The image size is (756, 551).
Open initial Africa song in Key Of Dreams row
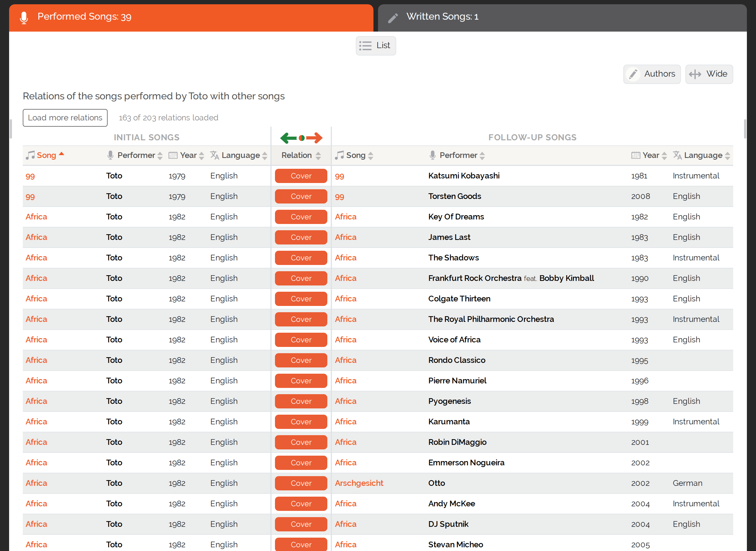(x=36, y=217)
